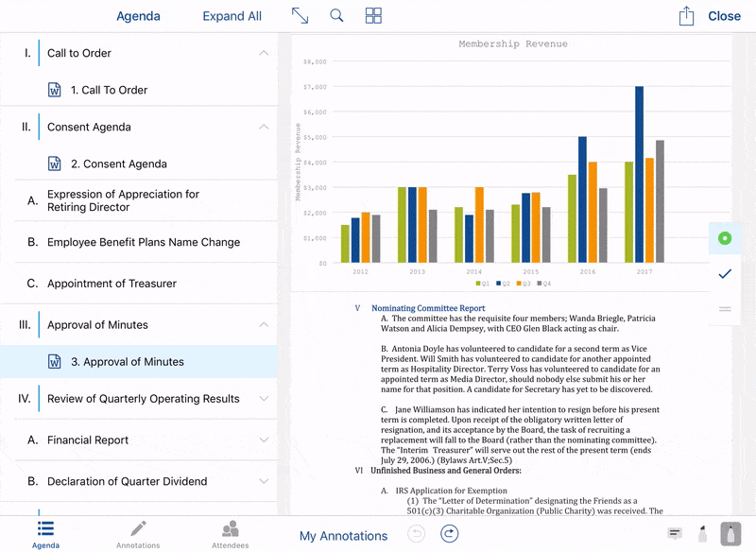The width and height of the screenshot is (756, 552).
Task: Switch to the Annotations tab
Action: [x=138, y=534]
